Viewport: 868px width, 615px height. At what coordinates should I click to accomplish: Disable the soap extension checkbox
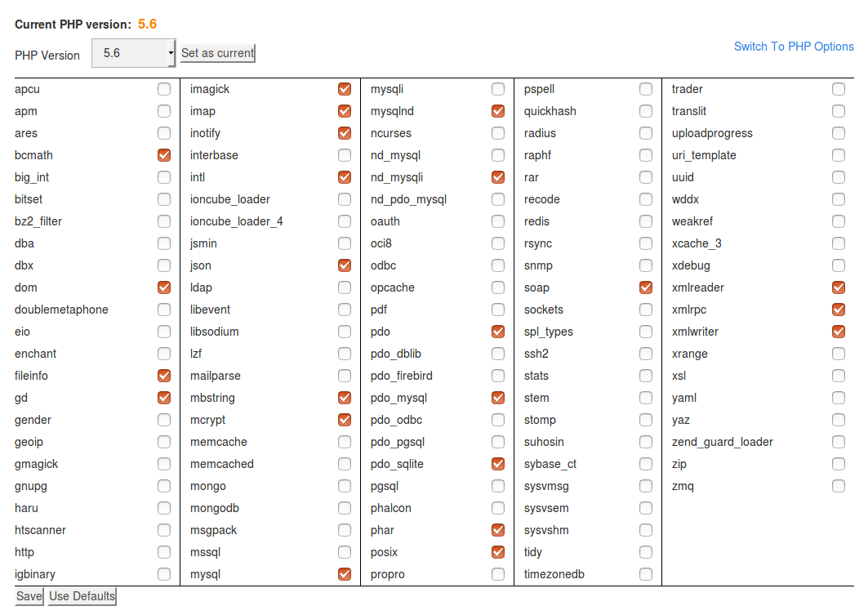click(x=646, y=287)
